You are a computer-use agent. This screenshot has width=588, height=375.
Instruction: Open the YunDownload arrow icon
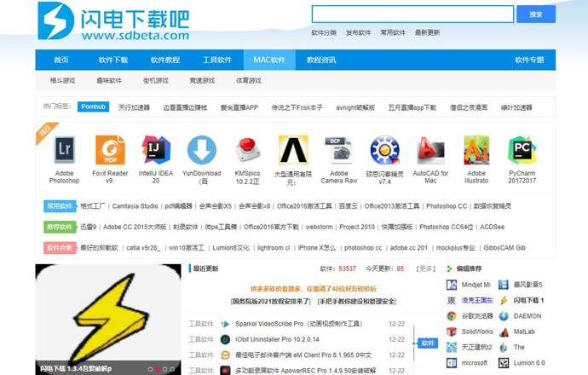pos(201,150)
